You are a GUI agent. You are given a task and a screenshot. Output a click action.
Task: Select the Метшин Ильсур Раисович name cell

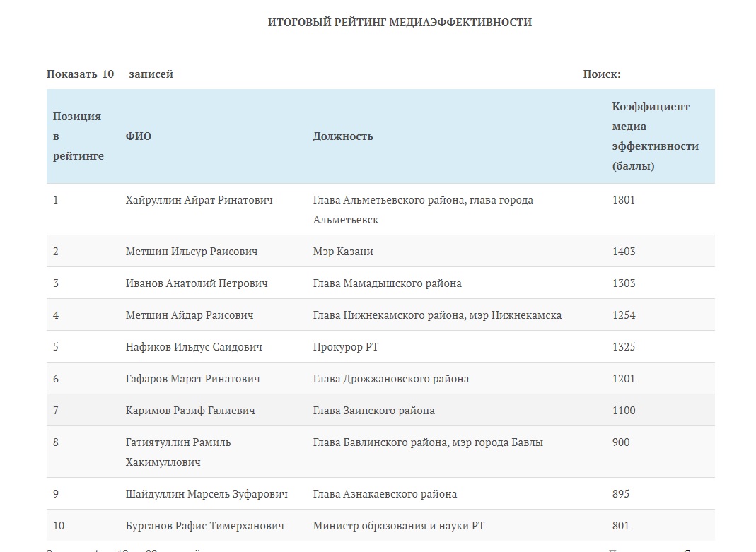(192, 252)
